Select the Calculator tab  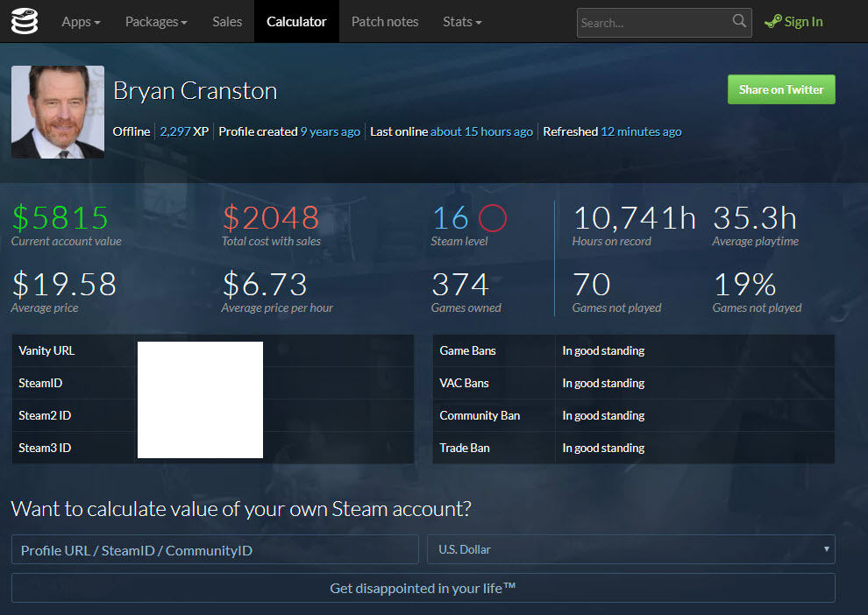tap(296, 21)
